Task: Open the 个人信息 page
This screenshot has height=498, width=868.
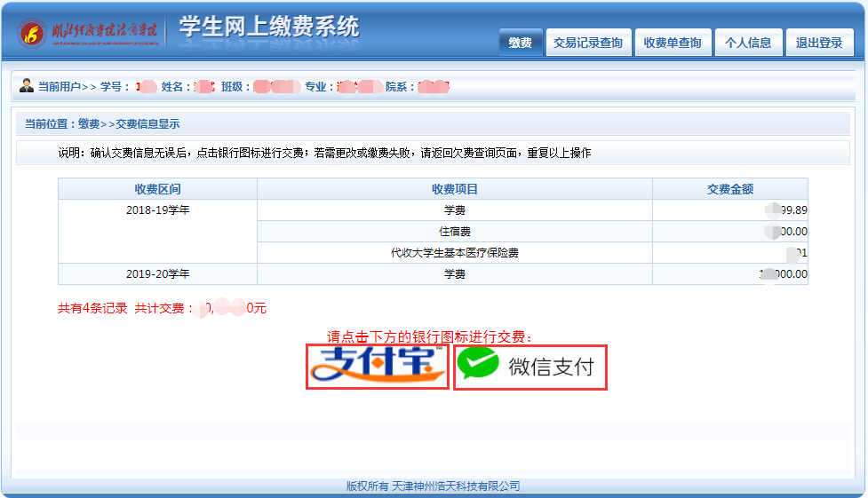Action: click(748, 43)
